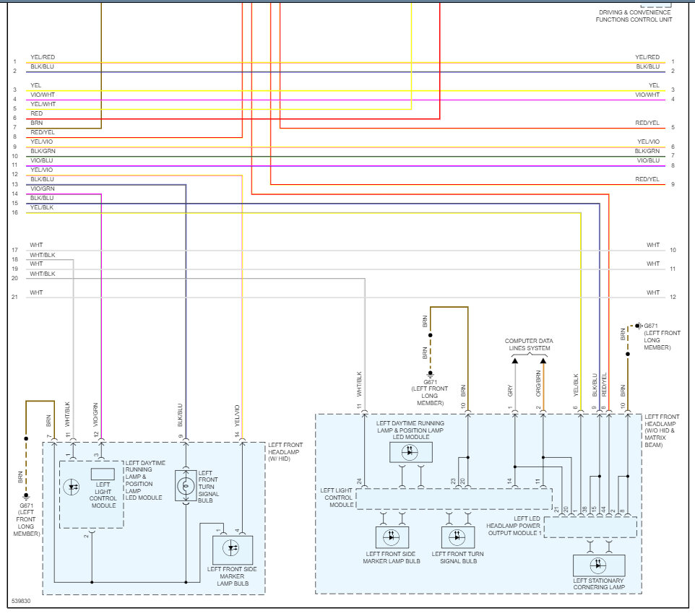This screenshot has width=695, height=616.
Task: Click the LED symbol inside the HID headlamp's Left Light Control Module
Action: pos(72,487)
